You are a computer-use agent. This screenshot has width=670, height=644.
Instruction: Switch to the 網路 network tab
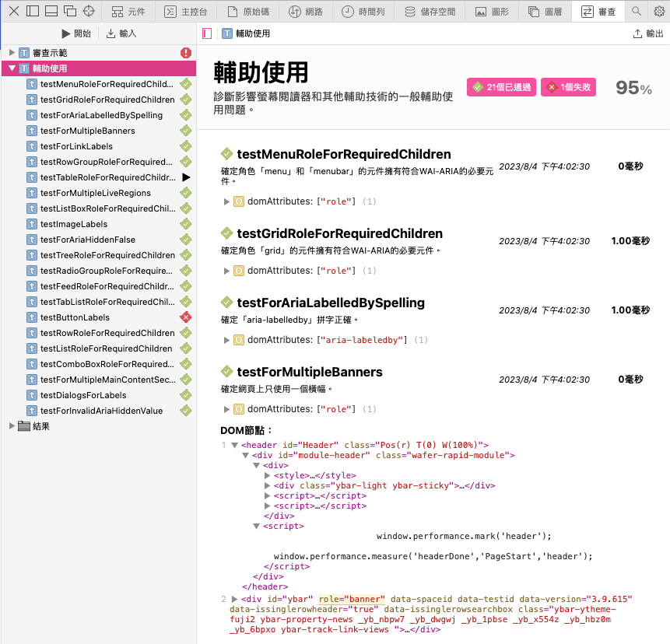pos(306,12)
